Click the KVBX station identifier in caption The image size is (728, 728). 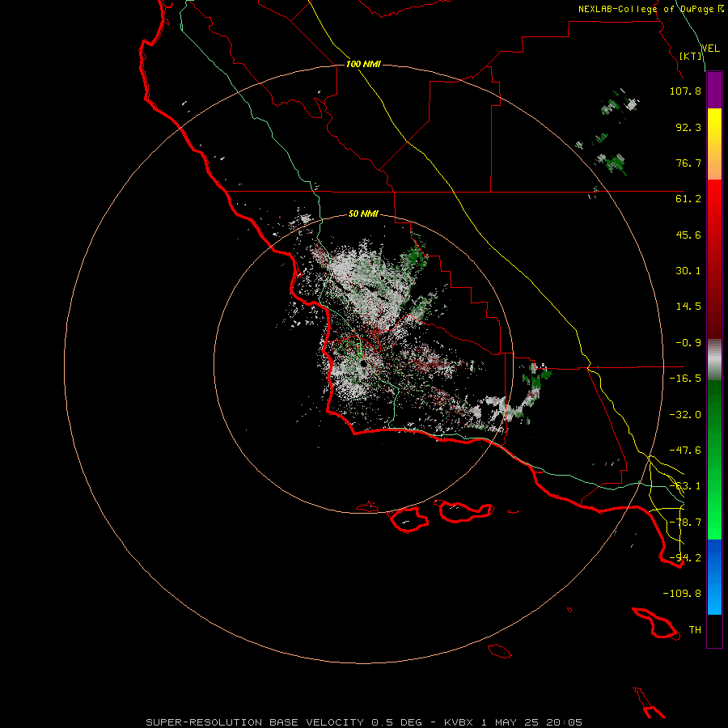coord(459,722)
